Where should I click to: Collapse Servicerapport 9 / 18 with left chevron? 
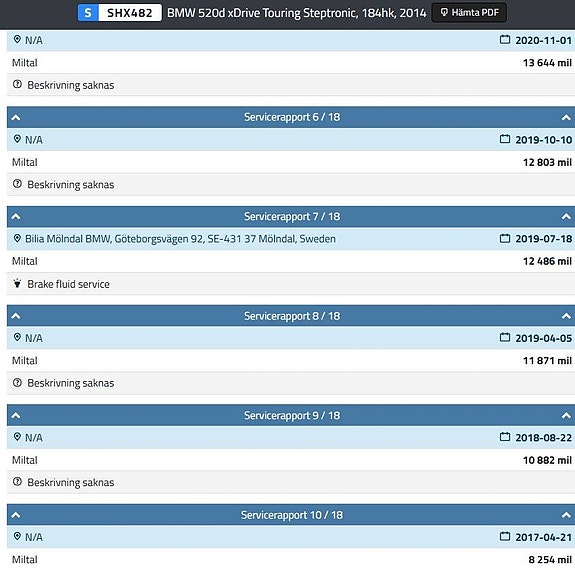tap(16, 416)
